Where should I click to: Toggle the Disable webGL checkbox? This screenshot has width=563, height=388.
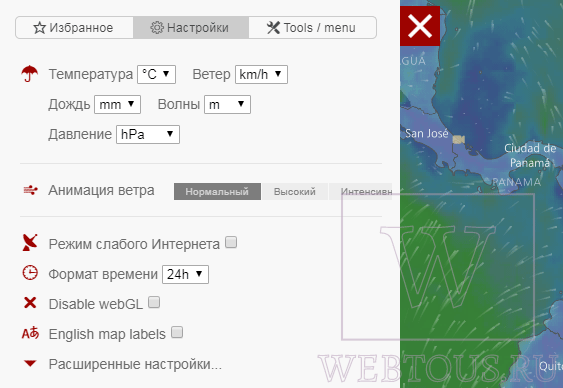pos(154,302)
